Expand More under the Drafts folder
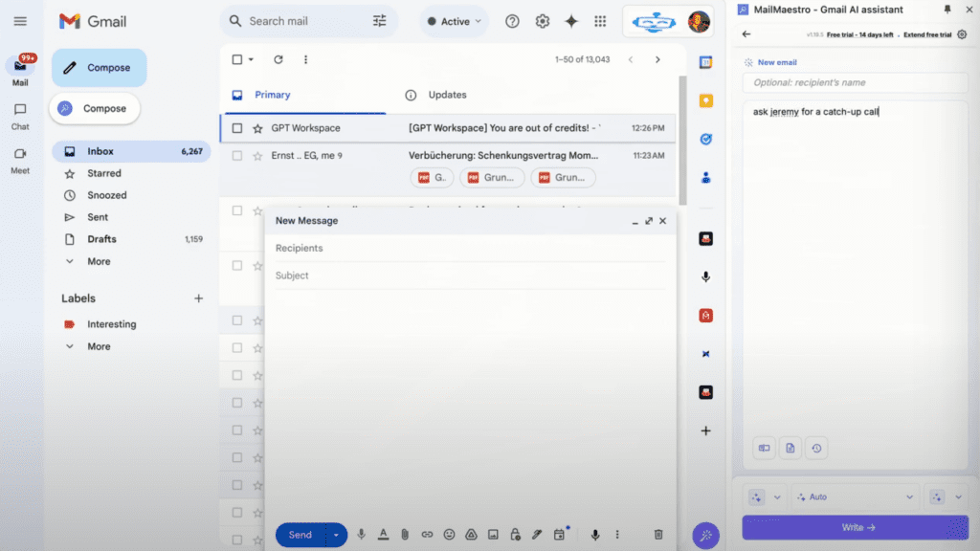Viewport: 980px width, 551px height. [x=99, y=262]
